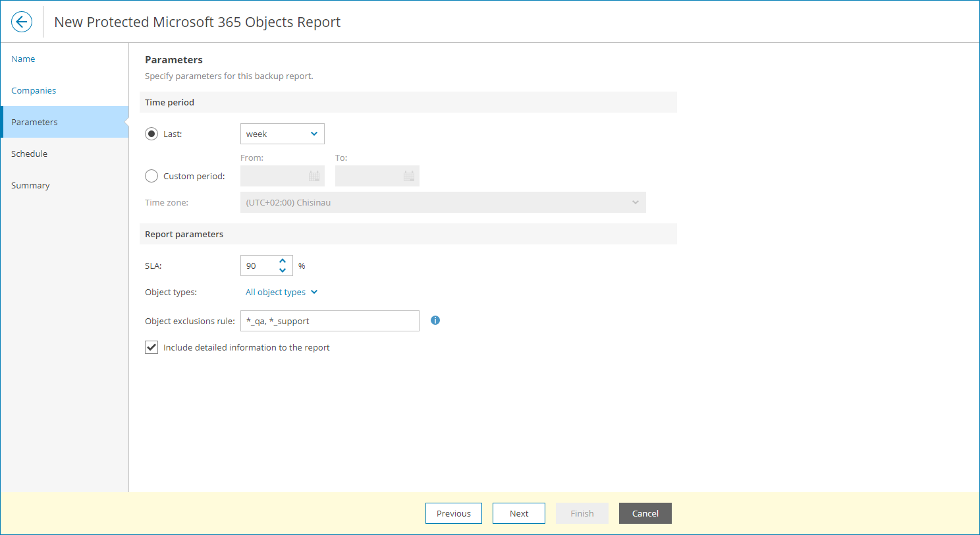Screen dimensions: 980x535
Task: Click the From date field
Action: 283,176
